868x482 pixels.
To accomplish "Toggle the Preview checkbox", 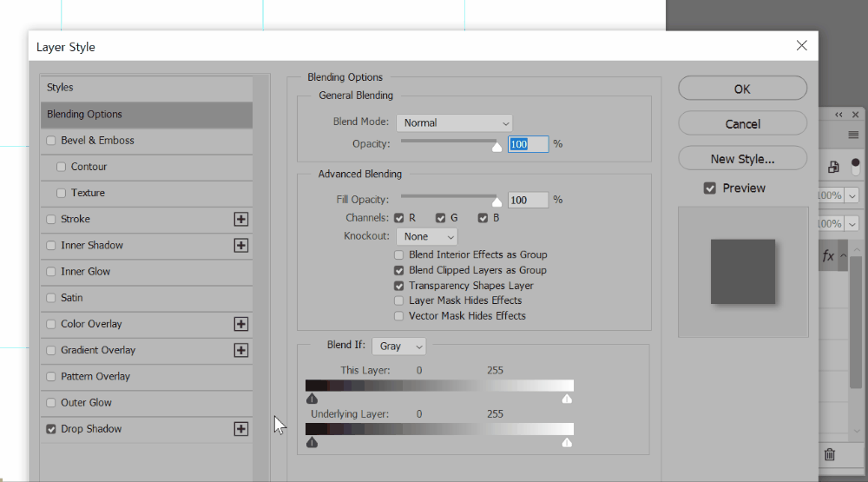I will pyautogui.click(x=710, y=188).
